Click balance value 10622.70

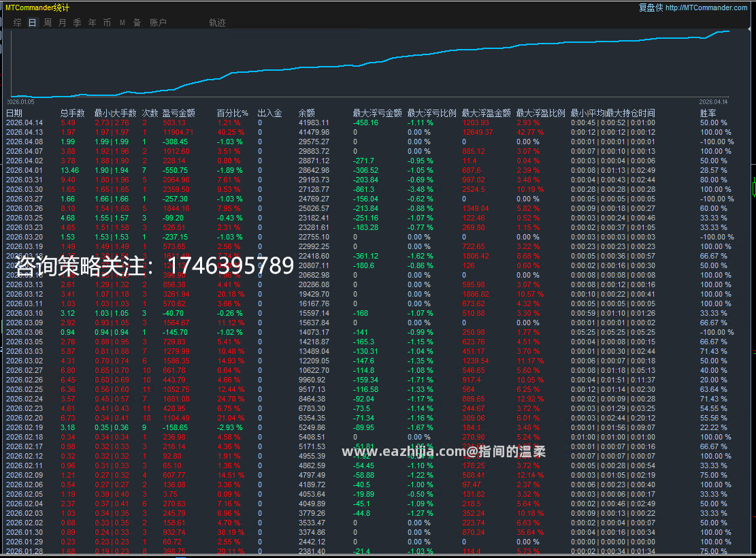[x=314, y=370]
